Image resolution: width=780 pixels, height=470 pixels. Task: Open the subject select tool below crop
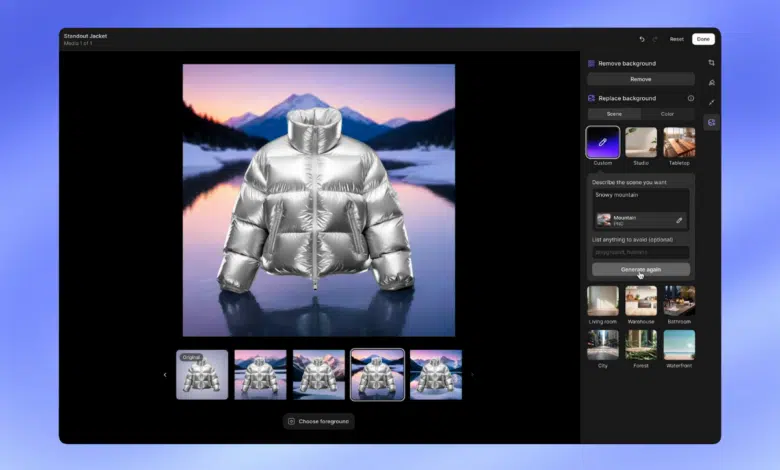click(711, 82)
